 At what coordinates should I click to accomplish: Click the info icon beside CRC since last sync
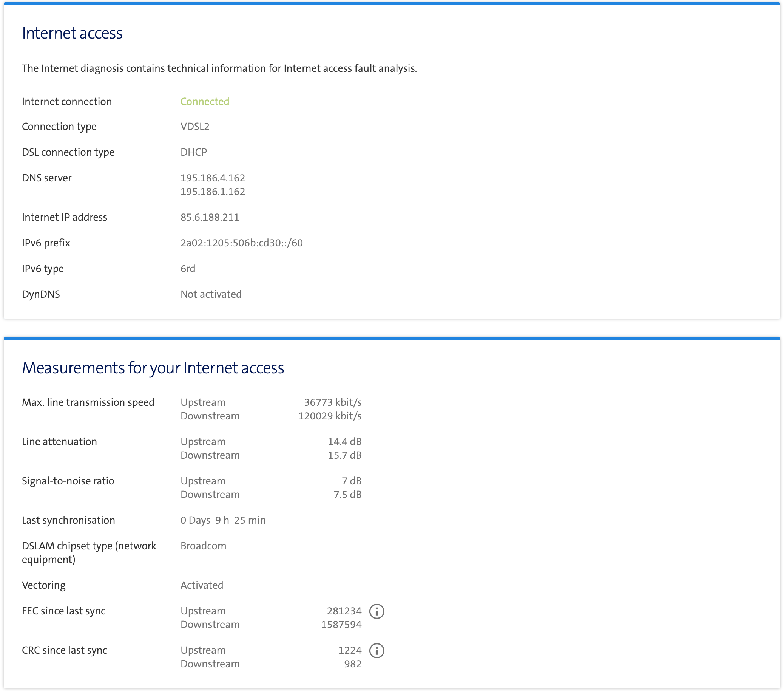(x=377, y=650)
